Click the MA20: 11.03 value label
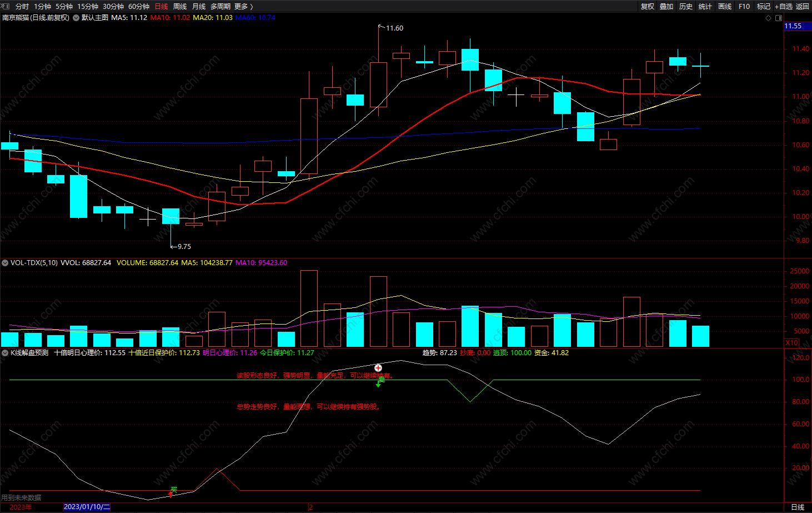This screenshot has width=812, height=513. 213,18
